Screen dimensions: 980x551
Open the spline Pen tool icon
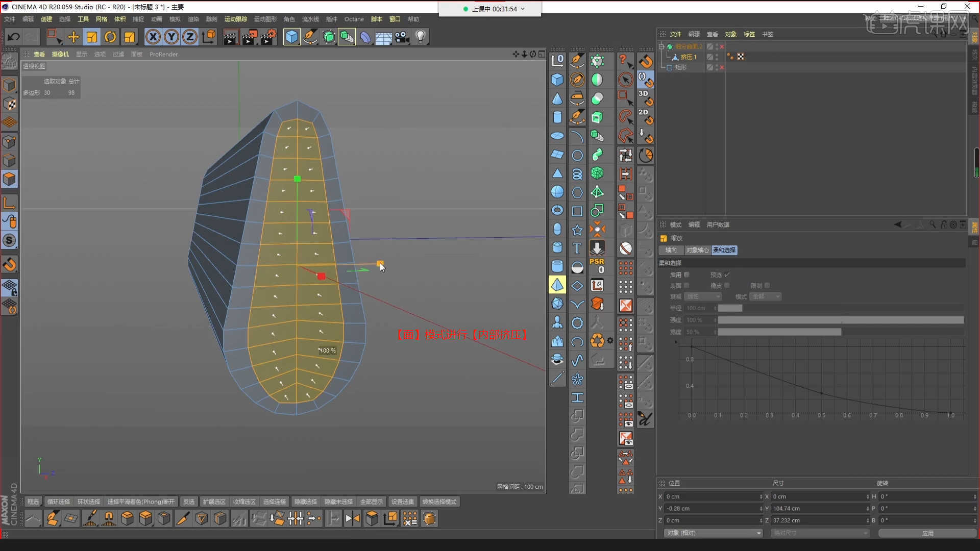click(310, 37)
